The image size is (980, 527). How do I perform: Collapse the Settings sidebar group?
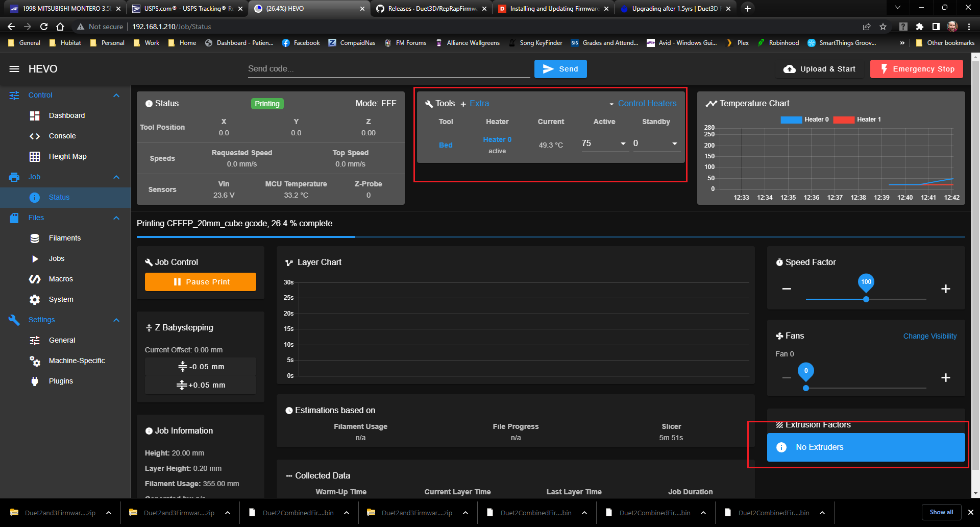116,320
